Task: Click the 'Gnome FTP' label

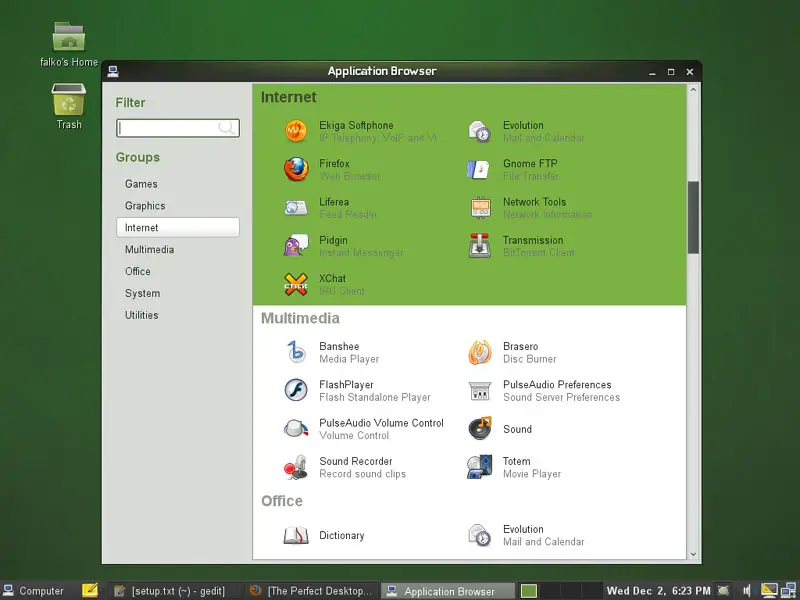Action: [x=530, y=163]
